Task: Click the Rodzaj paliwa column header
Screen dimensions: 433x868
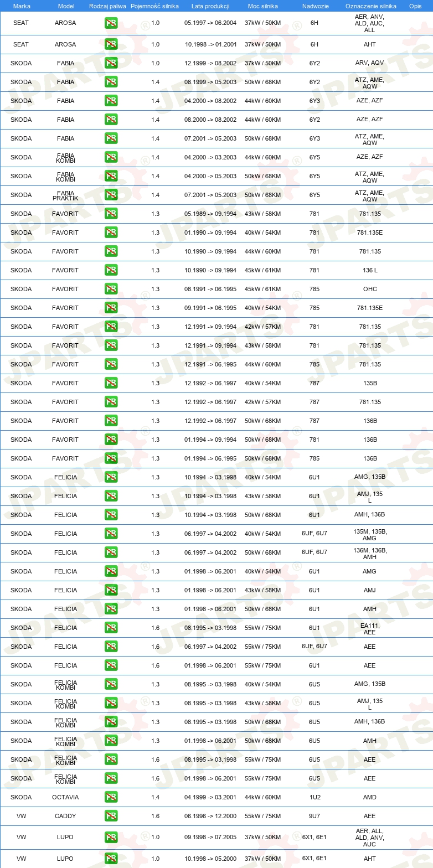Action: click(107, 6)
